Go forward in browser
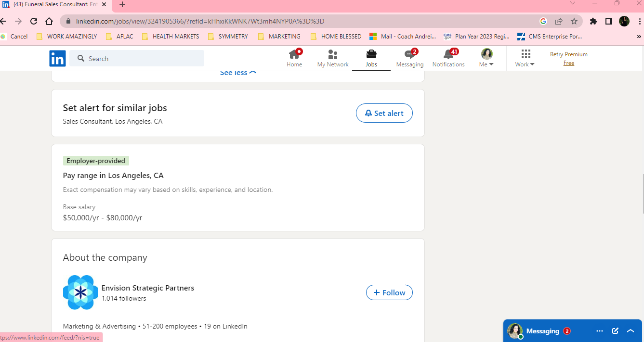The image size is (644, 342). [18, 21]
